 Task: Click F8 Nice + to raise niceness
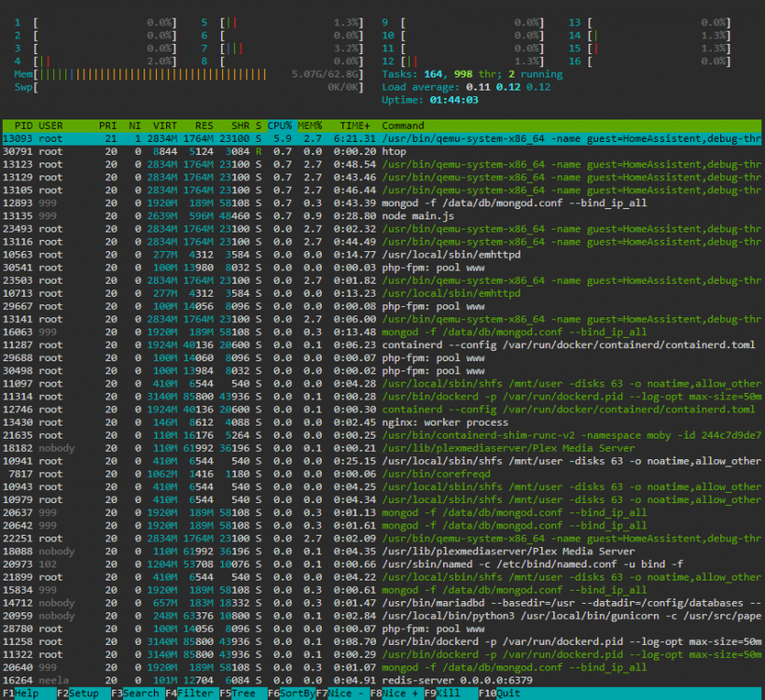click(x=396, y=693)
